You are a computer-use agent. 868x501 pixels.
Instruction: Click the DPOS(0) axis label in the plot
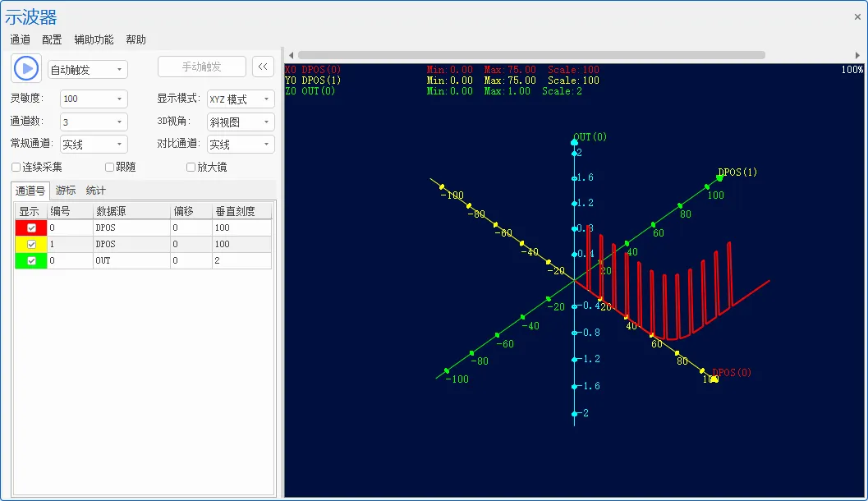pos(732,373)
